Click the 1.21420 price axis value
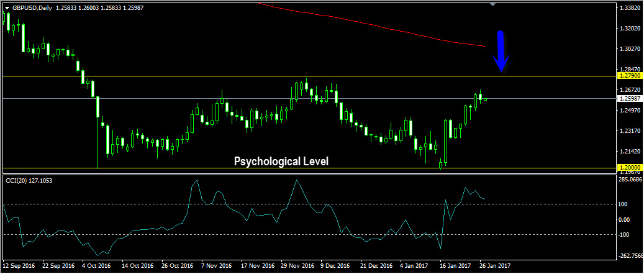Screen dimensions: 644x274 631,152
